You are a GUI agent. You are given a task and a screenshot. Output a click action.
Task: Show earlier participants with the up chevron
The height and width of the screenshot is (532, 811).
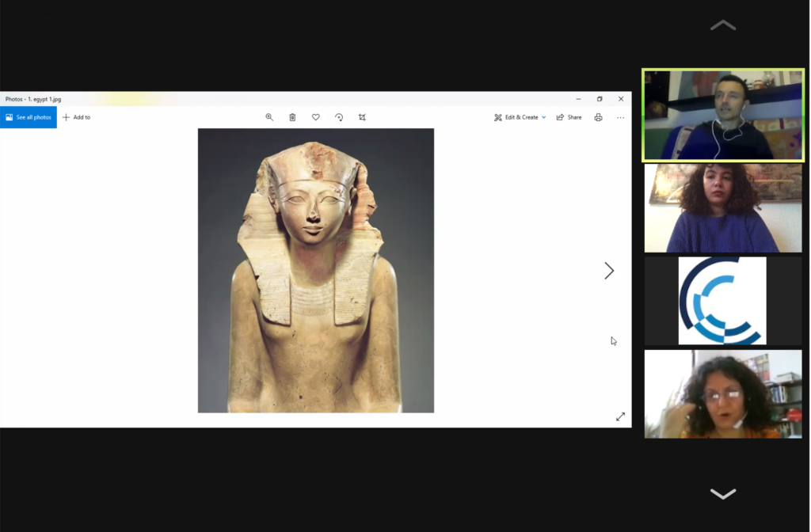tap(723, 25)
